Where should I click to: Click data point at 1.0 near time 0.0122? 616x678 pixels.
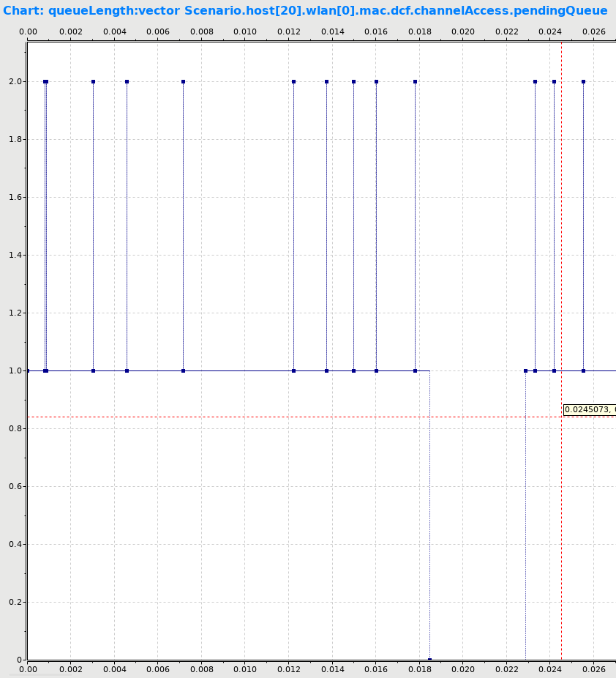point(294,371)
